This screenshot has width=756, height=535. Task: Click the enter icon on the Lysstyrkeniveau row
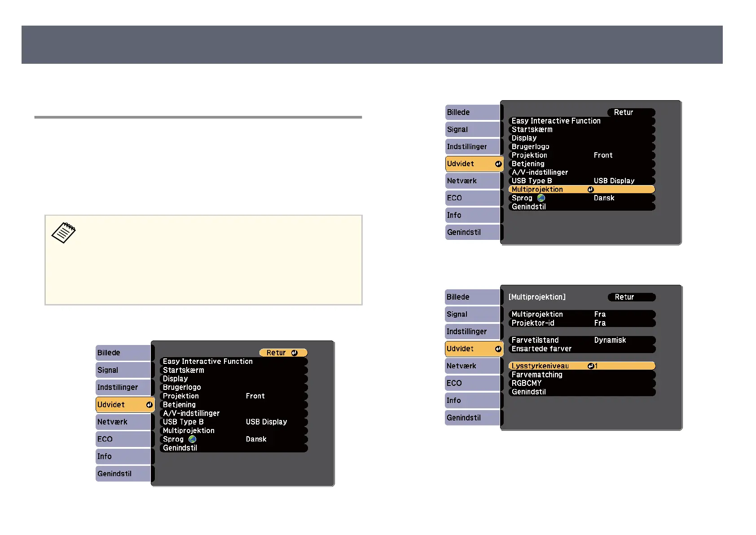click(591, 366)
